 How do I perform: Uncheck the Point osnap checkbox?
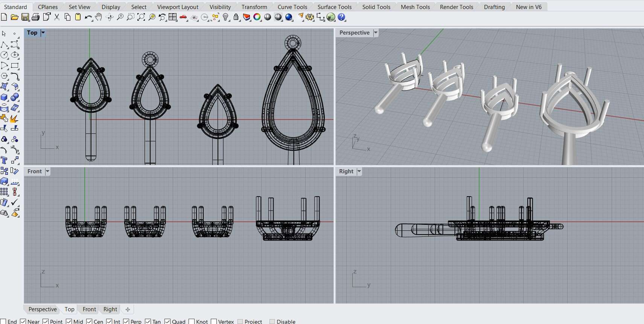pyautogui.click(x=46, y=321)
